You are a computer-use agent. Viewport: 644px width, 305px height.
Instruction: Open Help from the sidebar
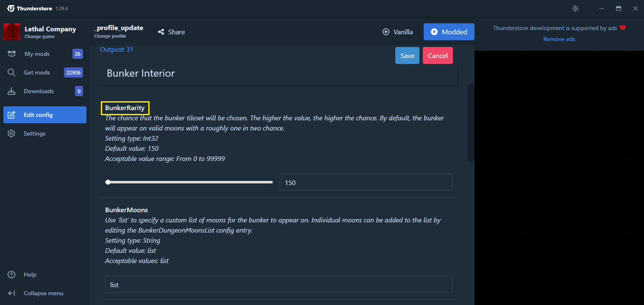[45, 274]
